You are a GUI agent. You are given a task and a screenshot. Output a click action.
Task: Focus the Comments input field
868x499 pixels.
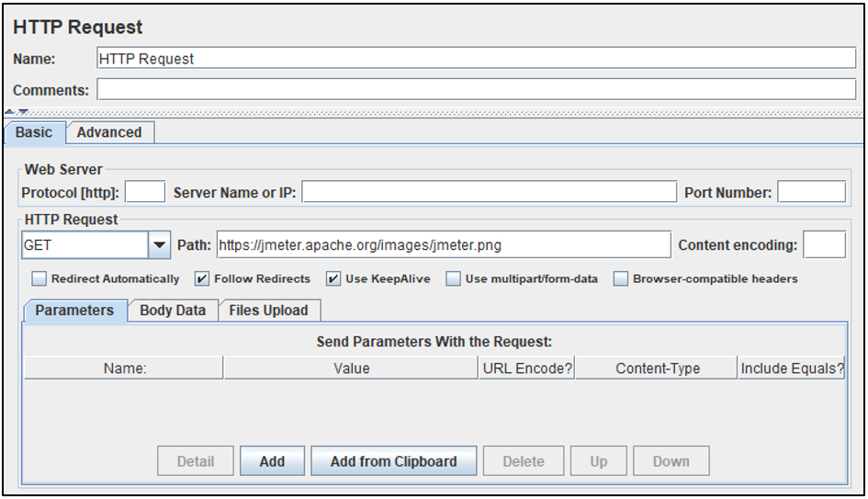(476, 89)
